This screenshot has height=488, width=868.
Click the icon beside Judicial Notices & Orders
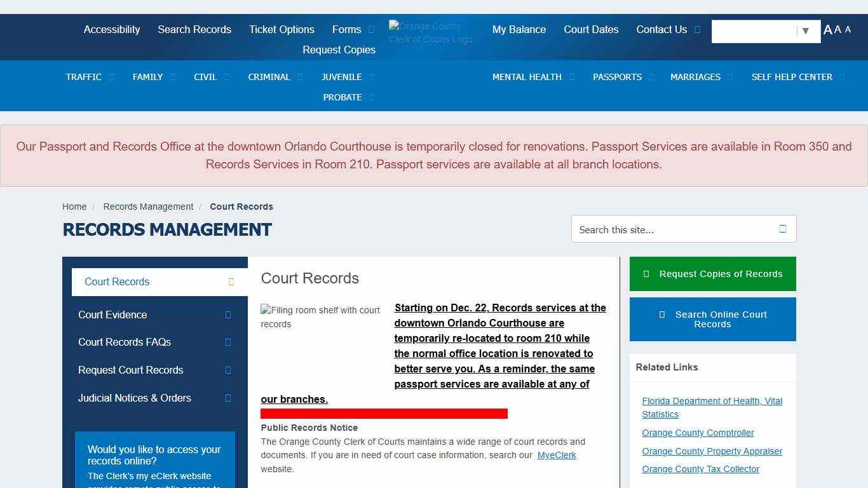tap(228, 398)
